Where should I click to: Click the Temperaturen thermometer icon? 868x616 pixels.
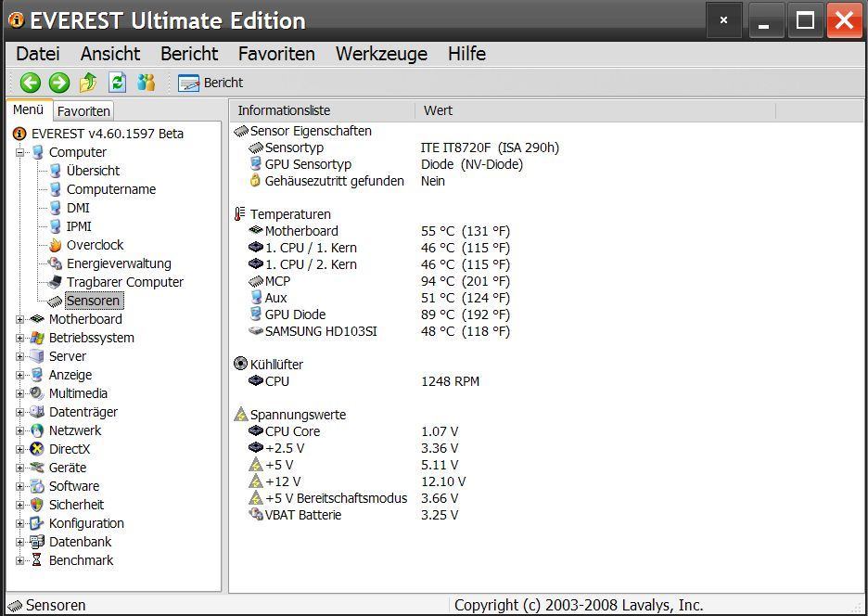point(239,213)
